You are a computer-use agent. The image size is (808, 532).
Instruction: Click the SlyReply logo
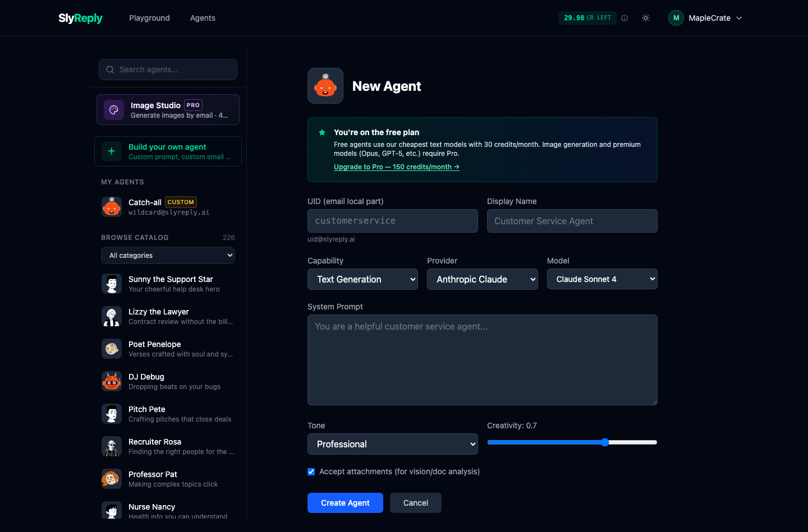coord(80,18)
